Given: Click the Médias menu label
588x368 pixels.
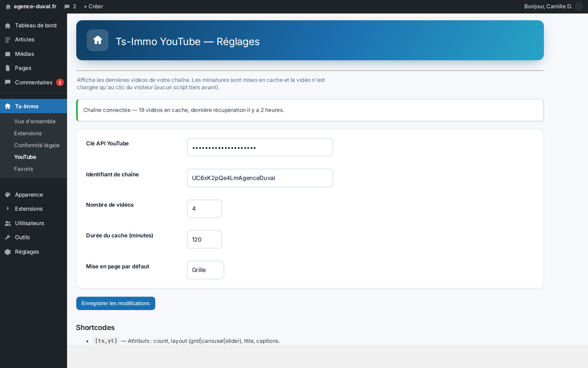Looking at the screenshot, I should tap(24, 54).
